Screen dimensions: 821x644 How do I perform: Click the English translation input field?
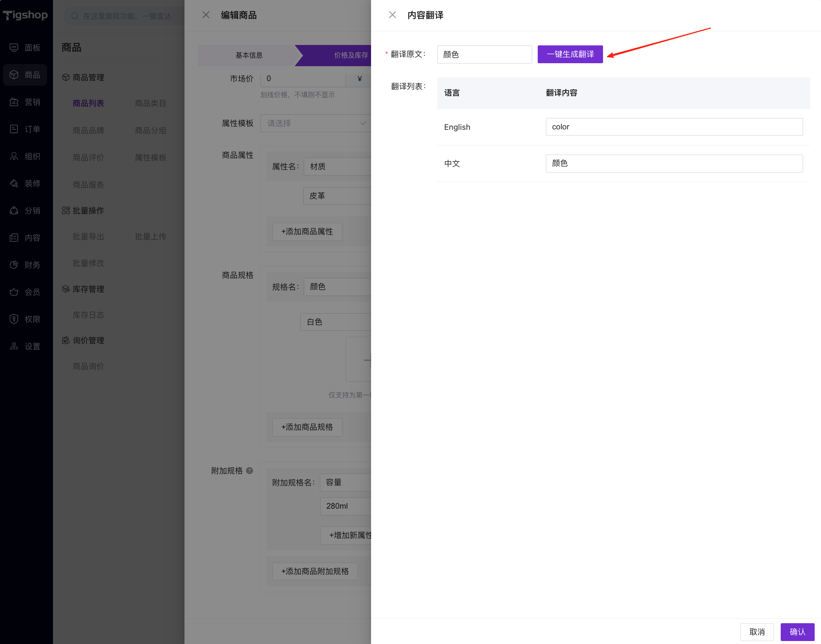point(674,127)
